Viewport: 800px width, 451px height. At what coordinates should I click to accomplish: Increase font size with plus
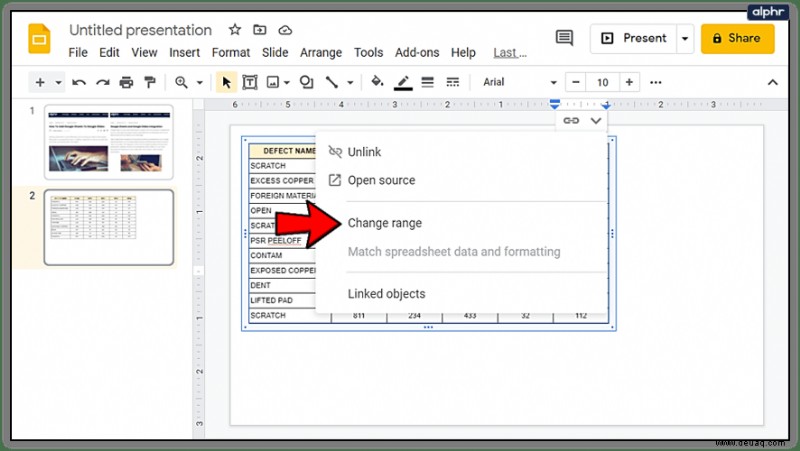[x=629, y=82]
